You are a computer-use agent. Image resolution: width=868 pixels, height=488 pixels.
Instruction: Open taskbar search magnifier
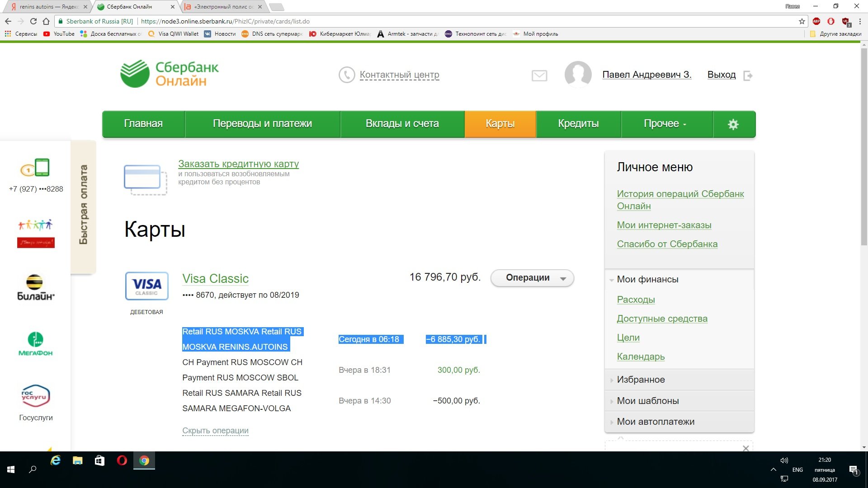[x=33, y=470]
